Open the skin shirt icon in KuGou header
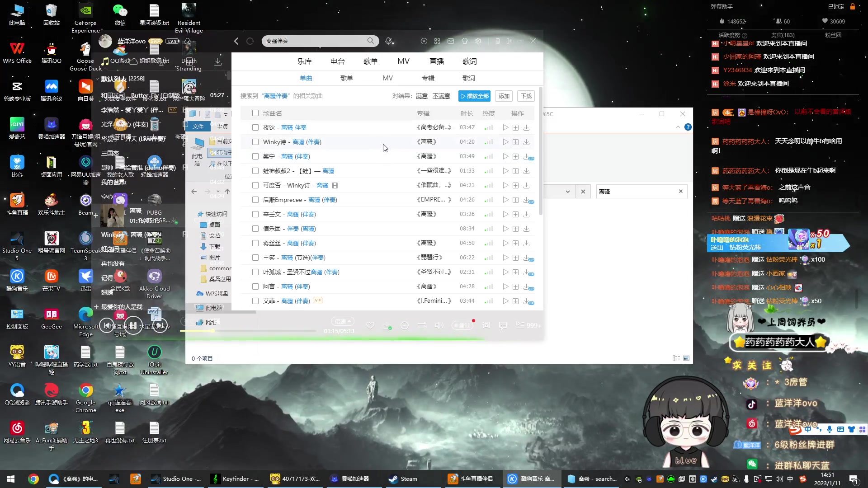Image resolution: width=868 pixels, height=488 pixels. (465, 41)
